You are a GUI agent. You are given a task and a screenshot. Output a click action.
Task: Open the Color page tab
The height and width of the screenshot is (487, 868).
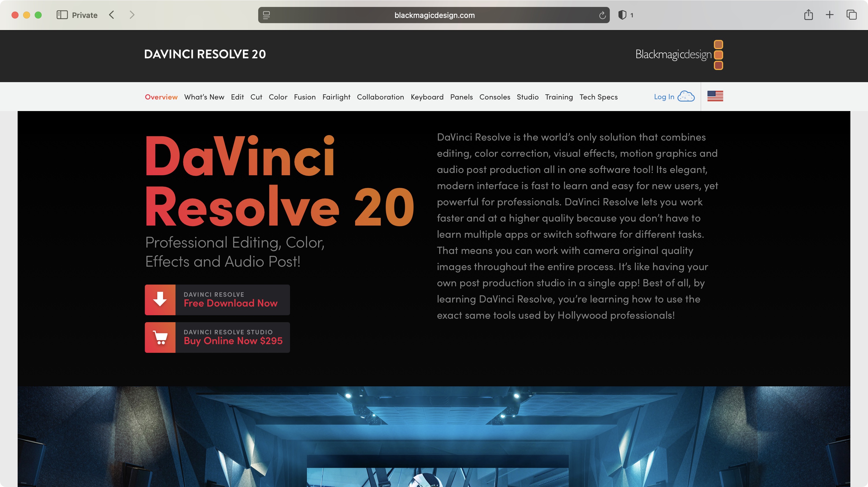point(278,97)
